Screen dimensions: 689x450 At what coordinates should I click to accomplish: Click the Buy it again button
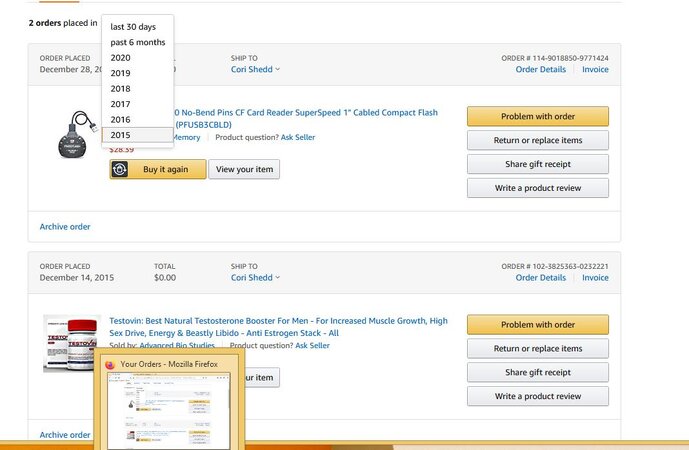pyautogui.click(x=158, y=169)
